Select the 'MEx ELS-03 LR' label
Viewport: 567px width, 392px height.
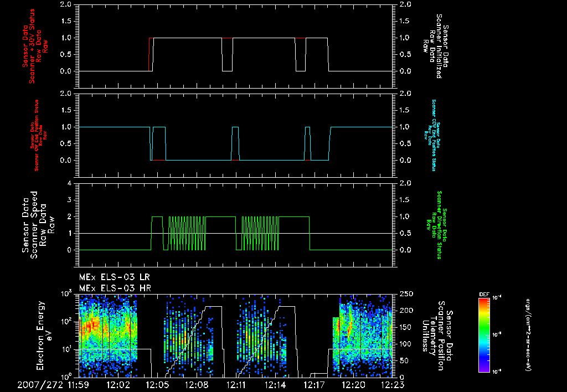(x=114, y=277)
